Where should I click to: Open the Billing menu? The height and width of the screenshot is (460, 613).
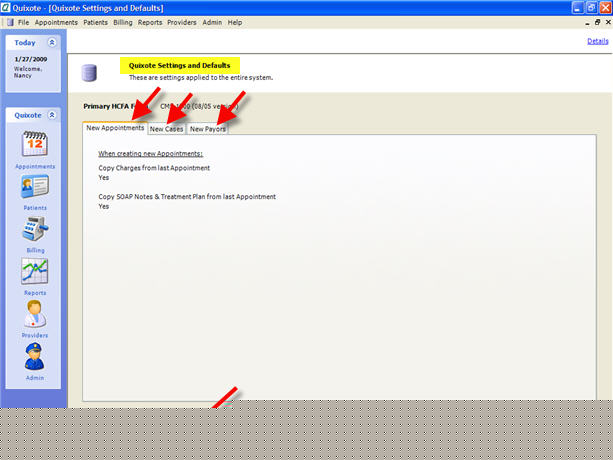click(123, 22)
